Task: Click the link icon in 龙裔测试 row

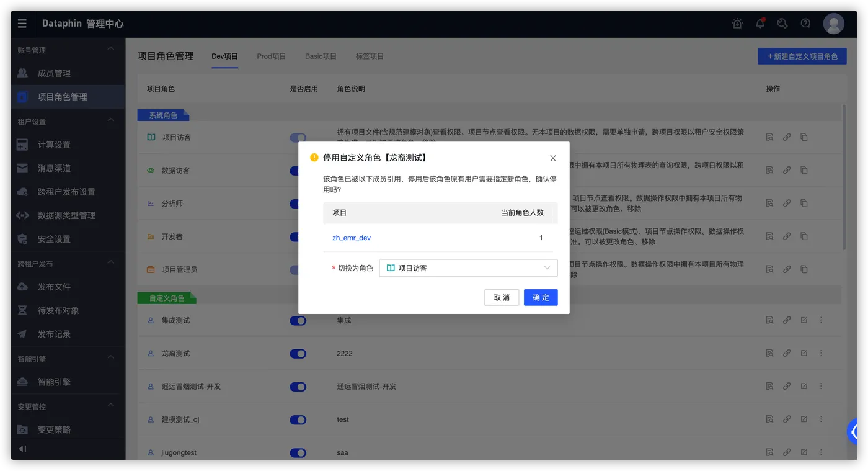Action: click(x=787, y=353)
